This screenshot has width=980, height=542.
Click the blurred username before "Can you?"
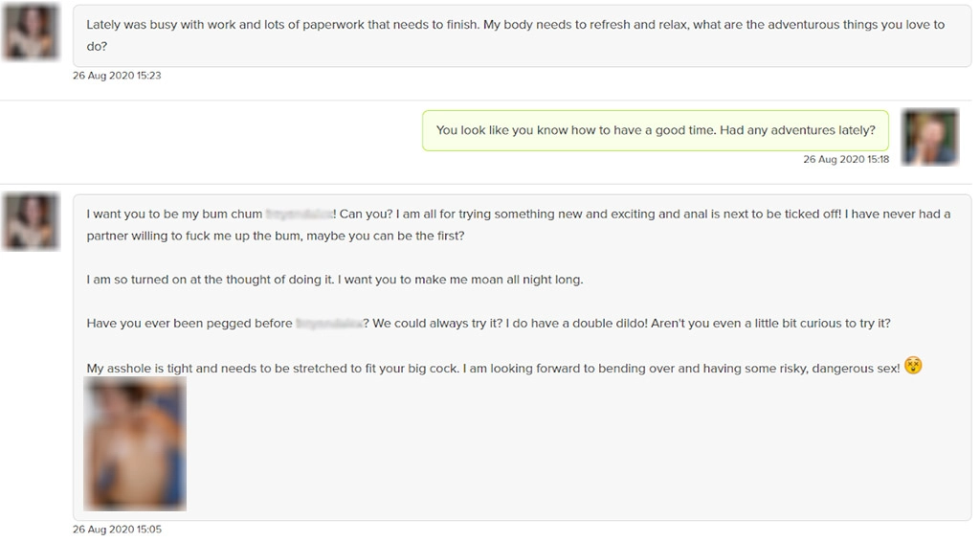(299, 215)
